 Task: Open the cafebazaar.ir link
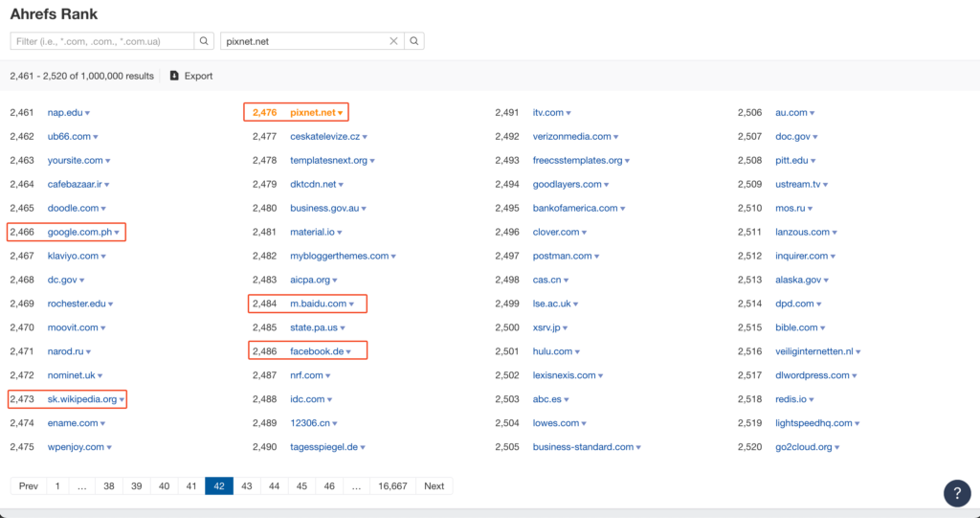pyautogui.click(x=75, y=184)
